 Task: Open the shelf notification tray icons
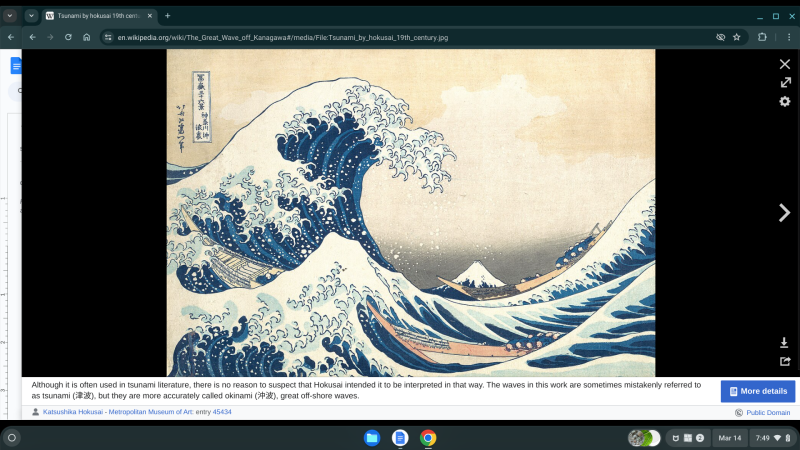[x=688, y=438]
